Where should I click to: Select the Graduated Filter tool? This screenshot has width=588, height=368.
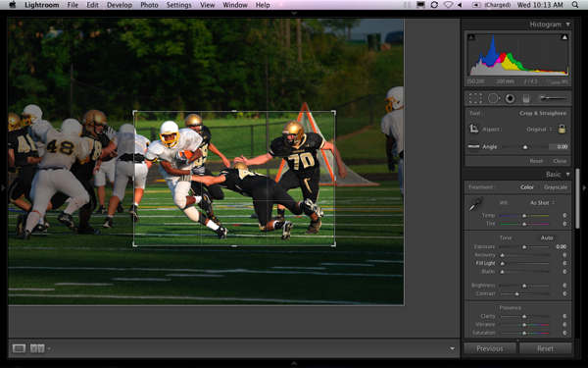click(526, 98)
